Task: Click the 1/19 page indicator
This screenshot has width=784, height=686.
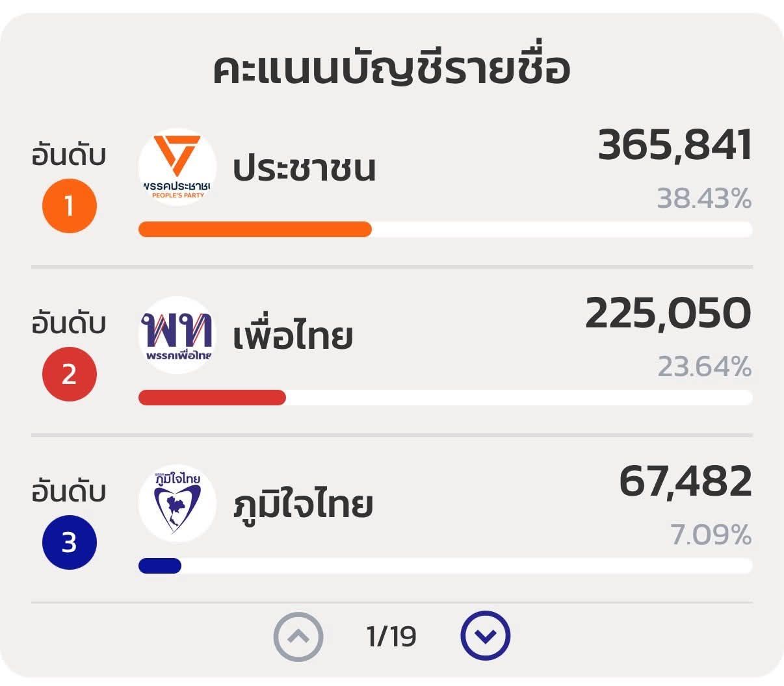Action: click(x=391, y=637)
